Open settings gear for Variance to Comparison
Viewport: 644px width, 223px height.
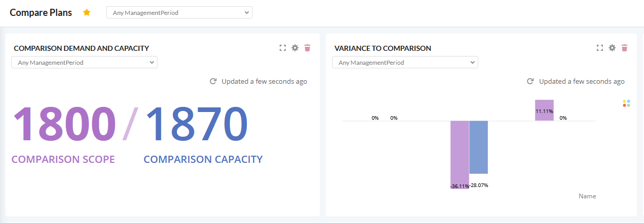coord(612,48)
